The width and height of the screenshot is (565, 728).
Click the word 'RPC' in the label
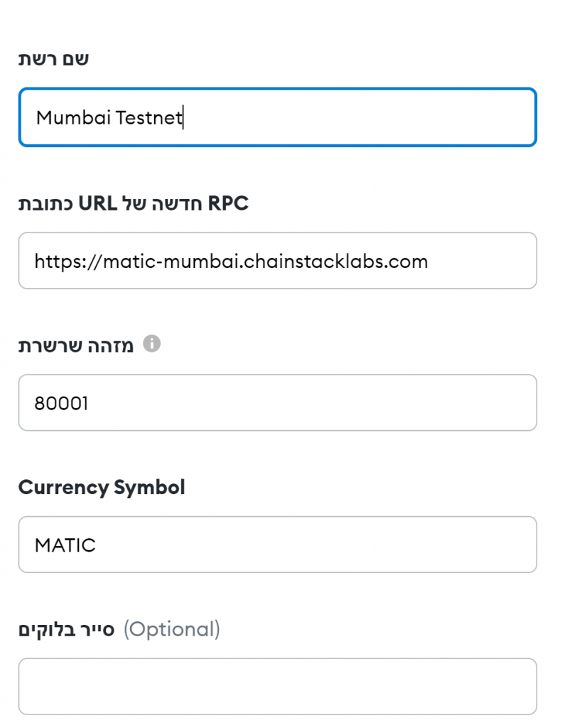228,204
